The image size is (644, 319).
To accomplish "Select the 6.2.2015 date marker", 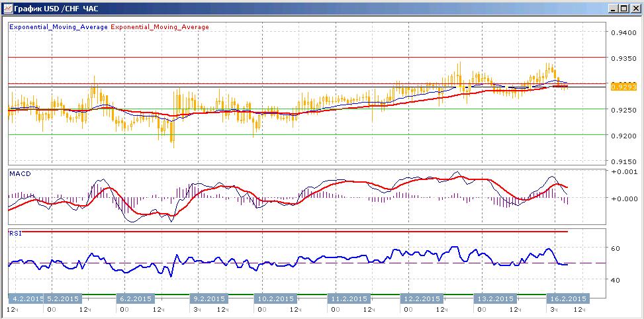I will pyautogui.click(x=136, y=298).
